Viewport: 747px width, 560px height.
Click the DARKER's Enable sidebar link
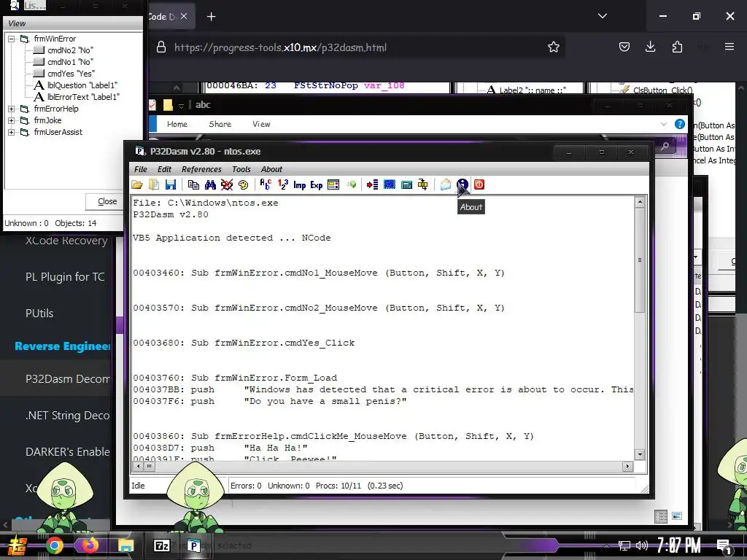pos(68,452)
